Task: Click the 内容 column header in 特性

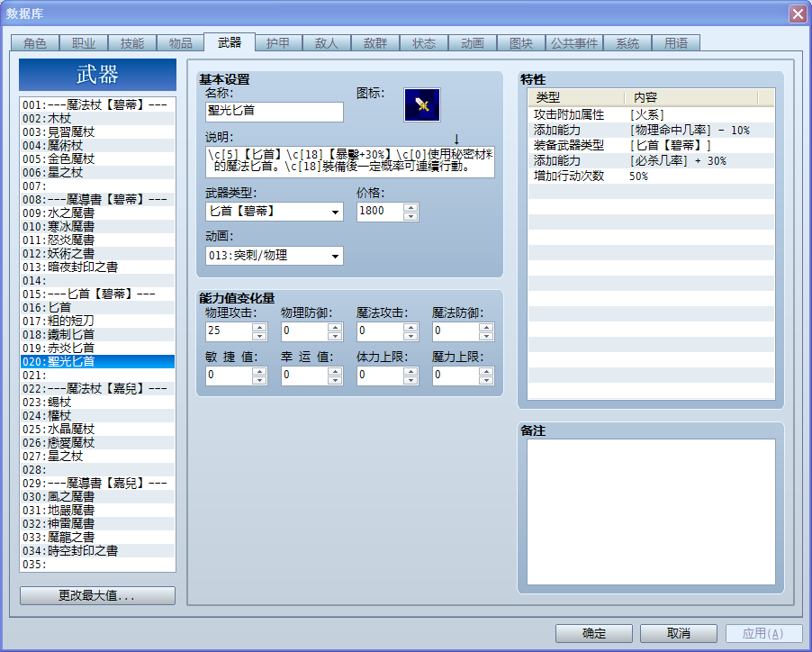Action: point(691,97)
